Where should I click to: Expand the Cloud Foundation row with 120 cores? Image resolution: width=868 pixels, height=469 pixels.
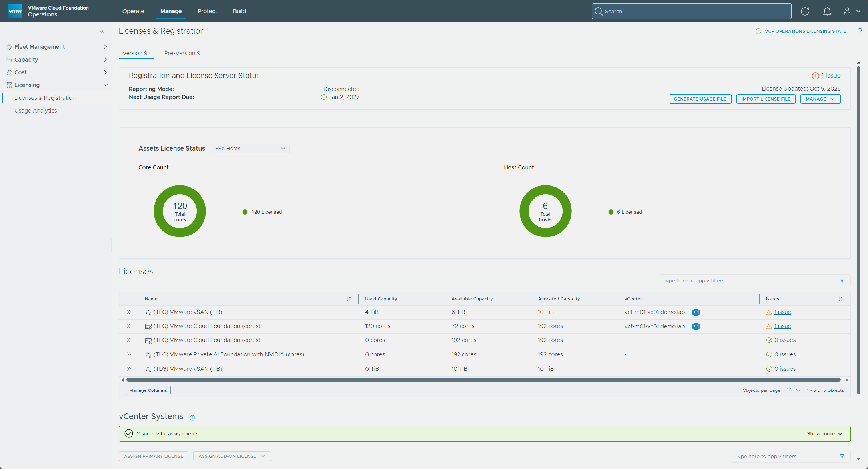tap(129, 326)
